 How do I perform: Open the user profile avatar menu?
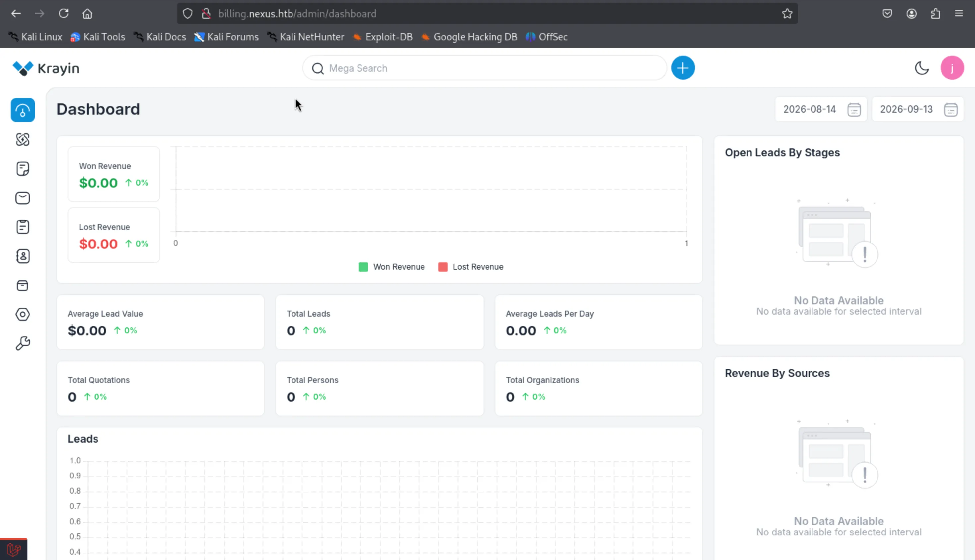pos(952,68)
